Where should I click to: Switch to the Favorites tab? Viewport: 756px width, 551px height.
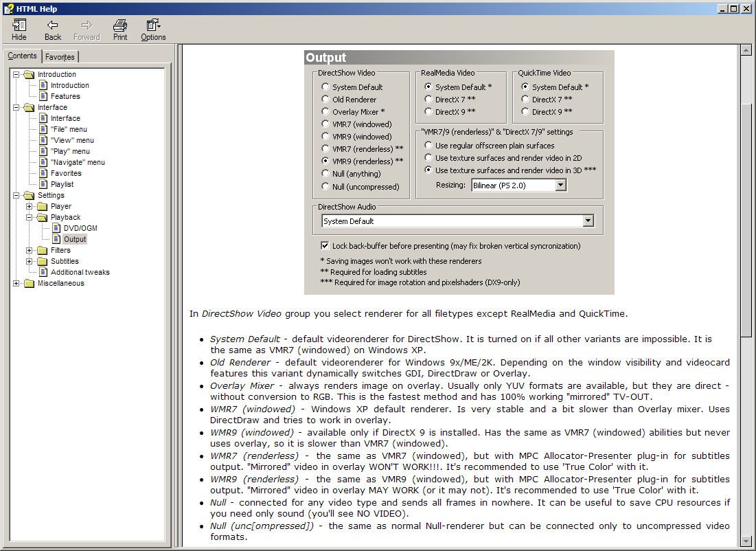click(60, 57)
